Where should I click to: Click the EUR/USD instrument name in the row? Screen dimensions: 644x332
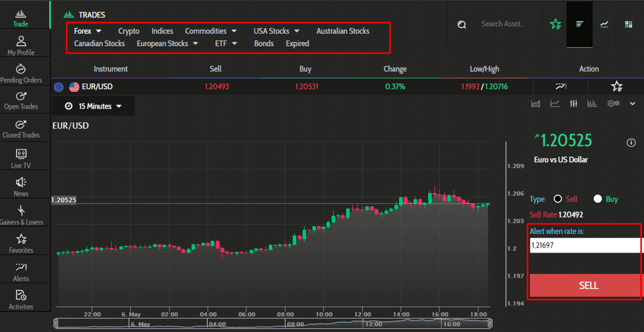coord(97,86)
